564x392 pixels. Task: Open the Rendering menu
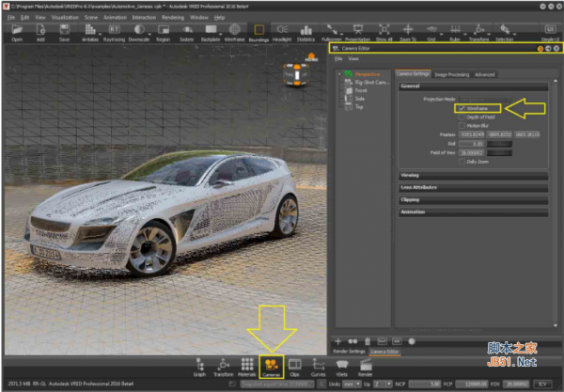coord(172,17)
